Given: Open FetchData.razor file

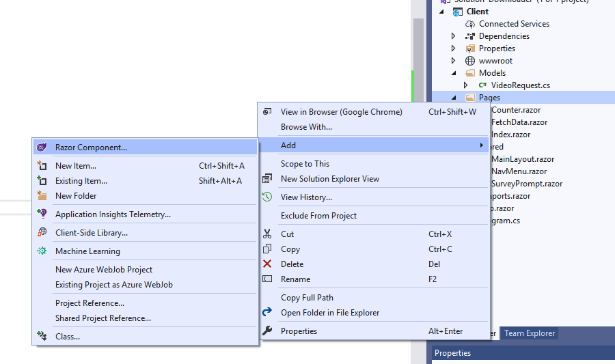Looking at the screenshot, I should 519,122.
